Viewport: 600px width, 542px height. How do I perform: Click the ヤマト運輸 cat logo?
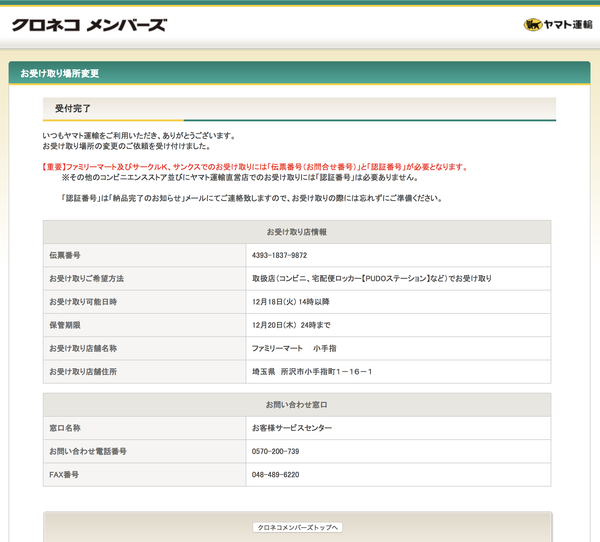coord(558,24)
